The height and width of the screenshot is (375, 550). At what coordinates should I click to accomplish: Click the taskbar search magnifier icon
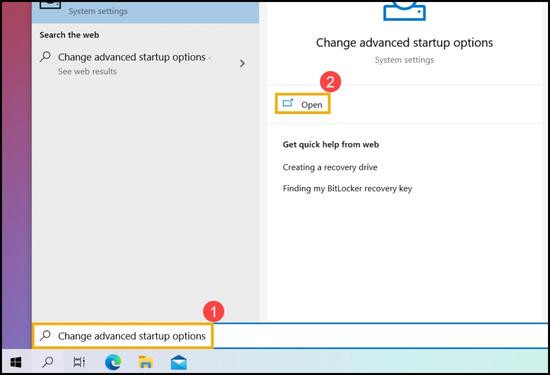click(x=48, y=362)
